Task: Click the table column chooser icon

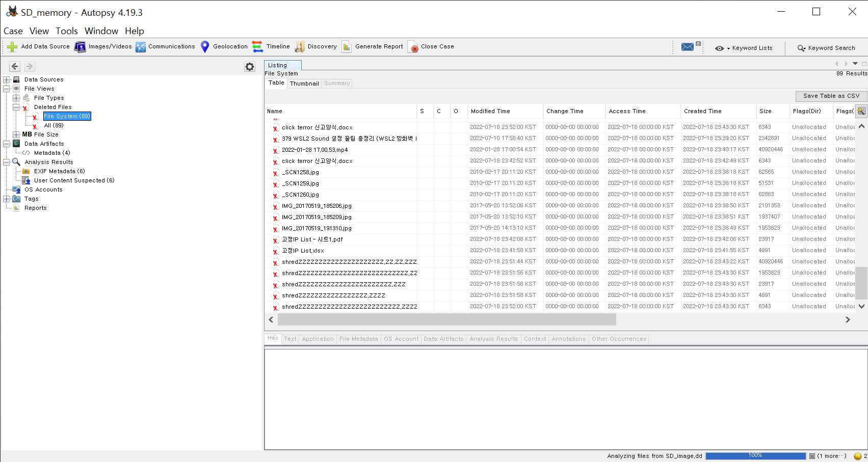Action: (861, 111)
